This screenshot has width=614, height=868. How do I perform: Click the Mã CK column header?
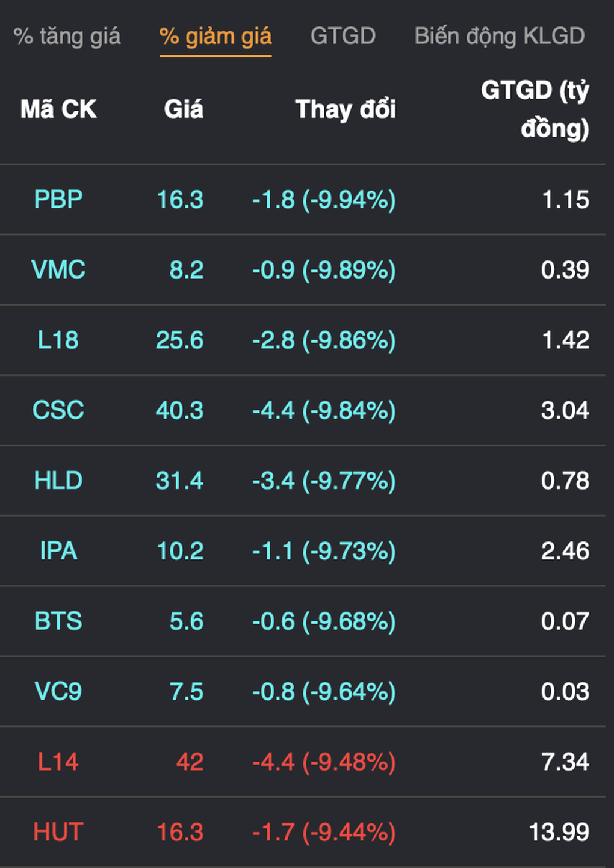(58, 109)
